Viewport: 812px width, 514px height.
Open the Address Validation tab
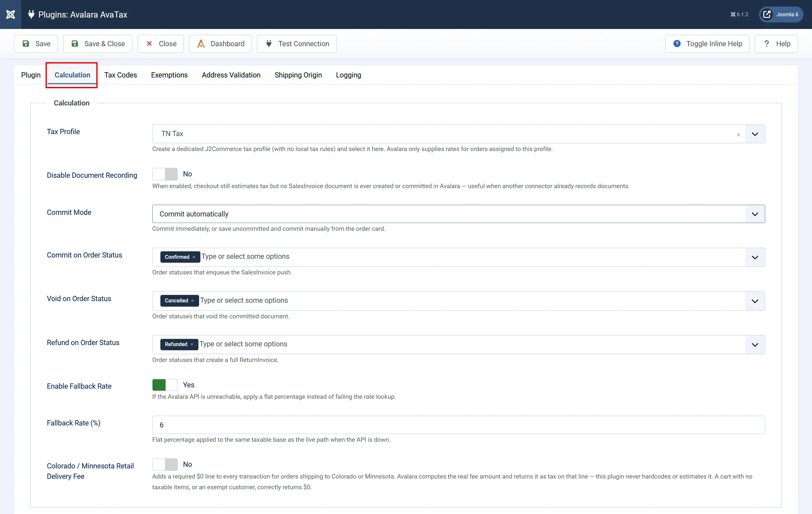[x=231, y=75]
